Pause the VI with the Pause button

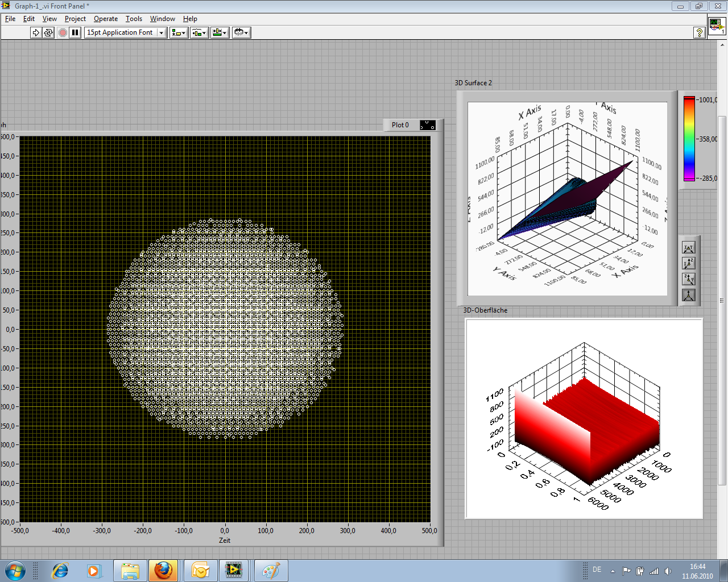tap(75, 32)
